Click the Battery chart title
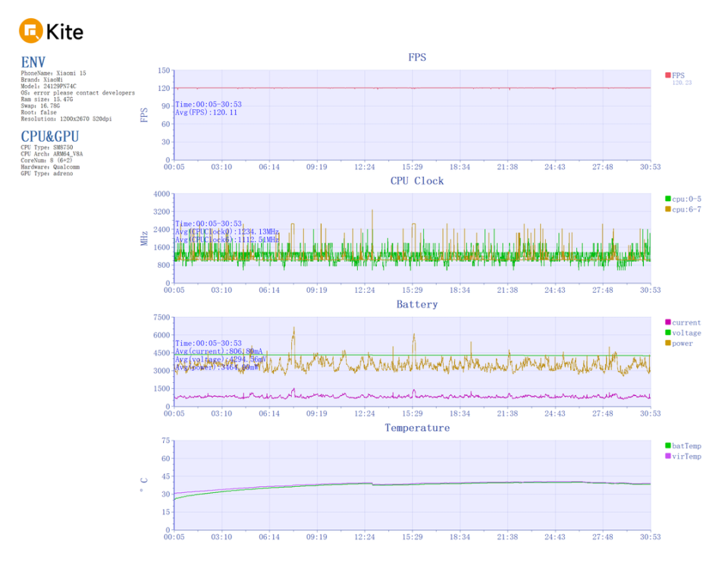728x584 pixels. [417, 305]
